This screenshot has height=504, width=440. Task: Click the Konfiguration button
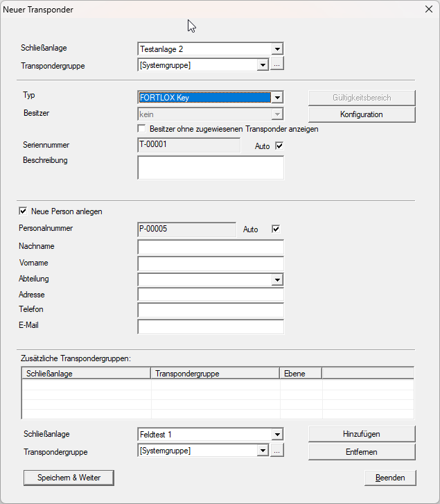click(361, 114)
